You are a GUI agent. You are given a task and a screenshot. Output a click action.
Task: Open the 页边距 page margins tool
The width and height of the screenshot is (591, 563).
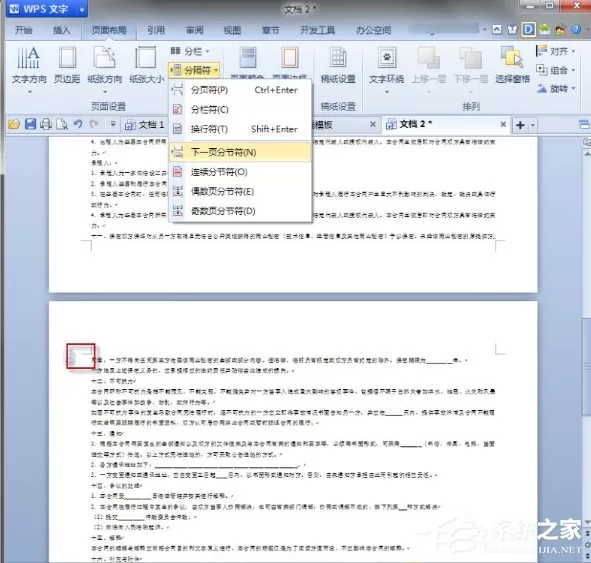67,64
